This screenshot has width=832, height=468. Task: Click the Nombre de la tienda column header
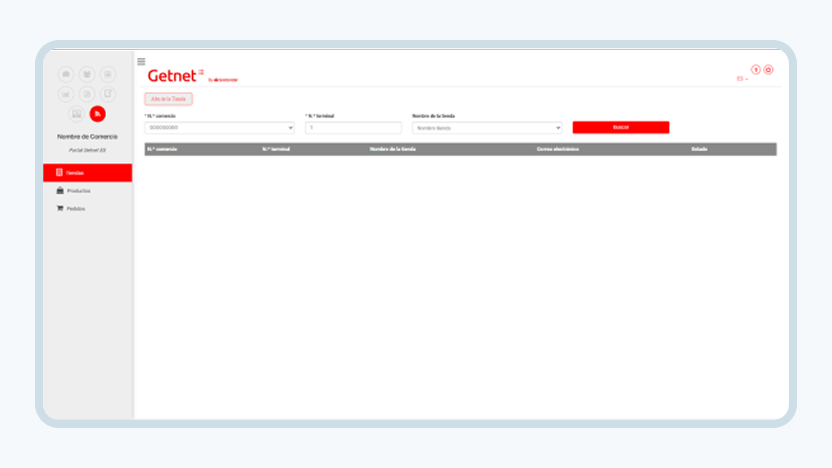point(393,149)
